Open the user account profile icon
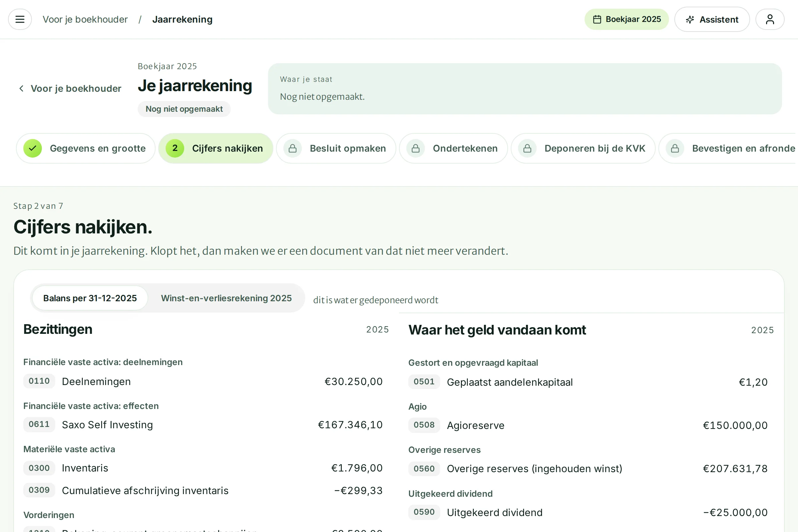The height and width of the screenshot is (532, 798). [770, 19]
